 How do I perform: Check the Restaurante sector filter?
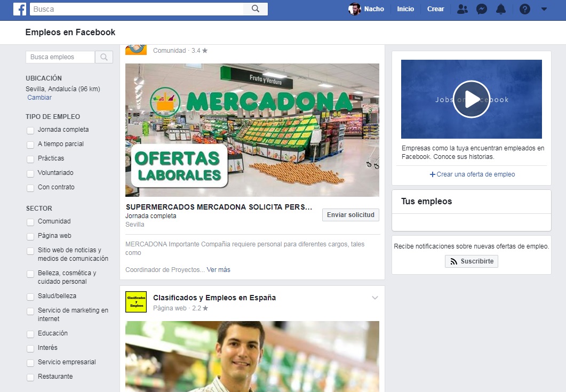pyautogui.click(x=30, y=378)
